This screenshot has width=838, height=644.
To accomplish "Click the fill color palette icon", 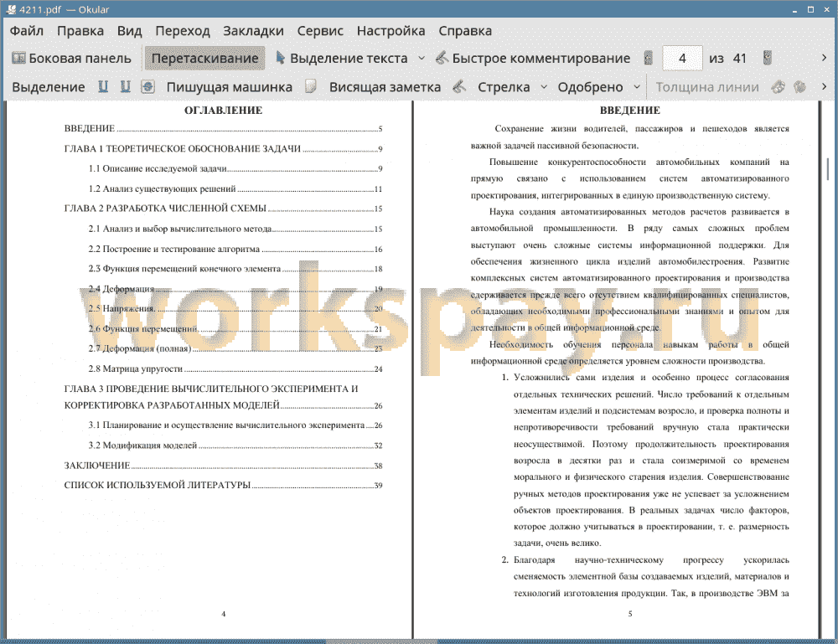I will [800, 87].
